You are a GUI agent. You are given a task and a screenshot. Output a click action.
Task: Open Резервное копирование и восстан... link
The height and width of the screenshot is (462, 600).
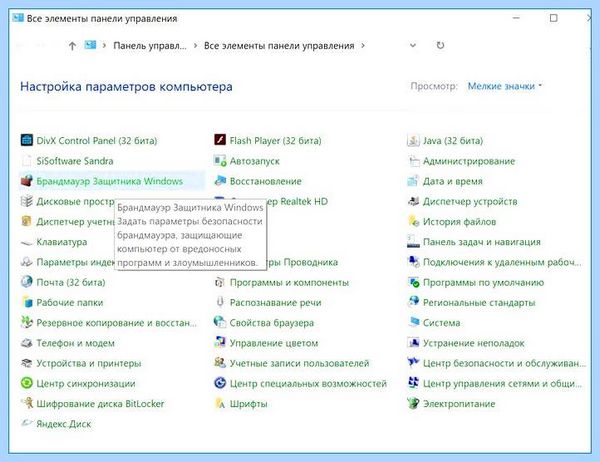[116, 323]
